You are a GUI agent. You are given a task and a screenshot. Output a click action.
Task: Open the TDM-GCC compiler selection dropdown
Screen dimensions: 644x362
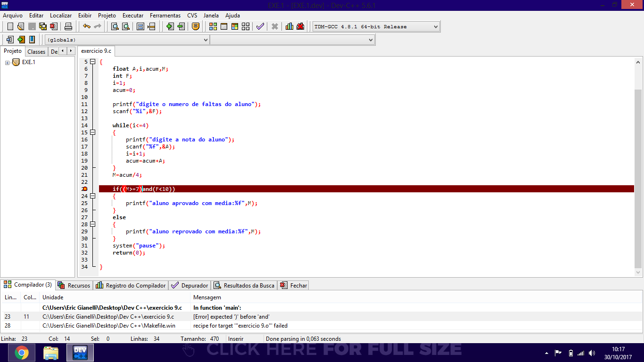(x=376, y=26)
